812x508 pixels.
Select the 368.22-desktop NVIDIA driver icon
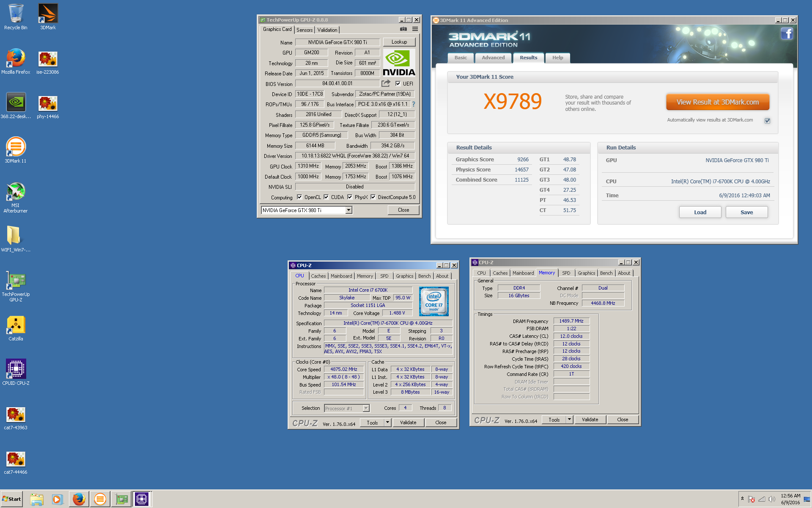(x=16, y=106)
